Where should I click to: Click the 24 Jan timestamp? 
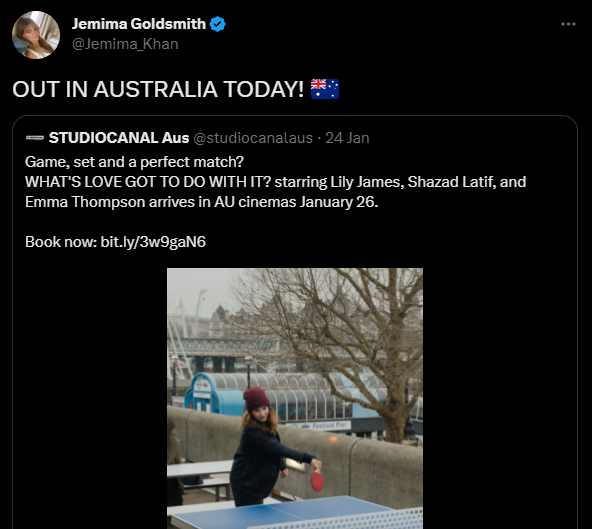click(x=347, y=138)
